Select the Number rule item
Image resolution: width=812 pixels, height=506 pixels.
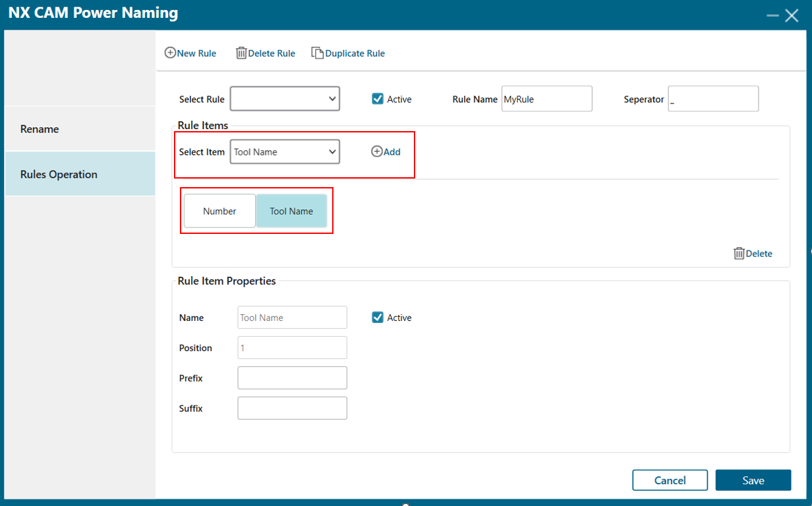[219, 211]
